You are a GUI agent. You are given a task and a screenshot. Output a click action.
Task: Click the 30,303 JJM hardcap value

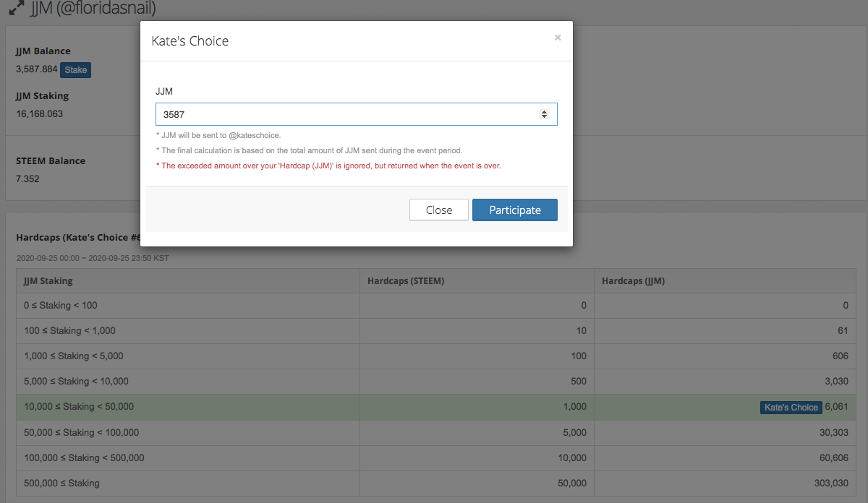834,432
